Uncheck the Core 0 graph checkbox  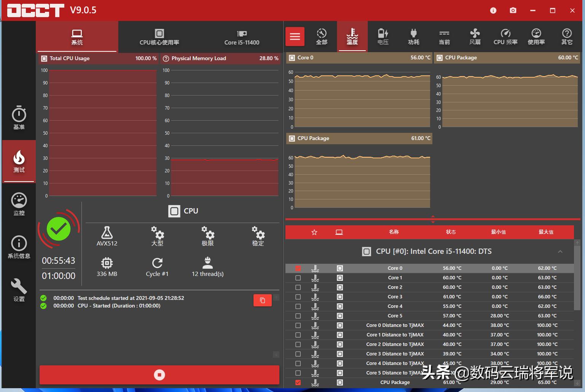tap(298, 268)
